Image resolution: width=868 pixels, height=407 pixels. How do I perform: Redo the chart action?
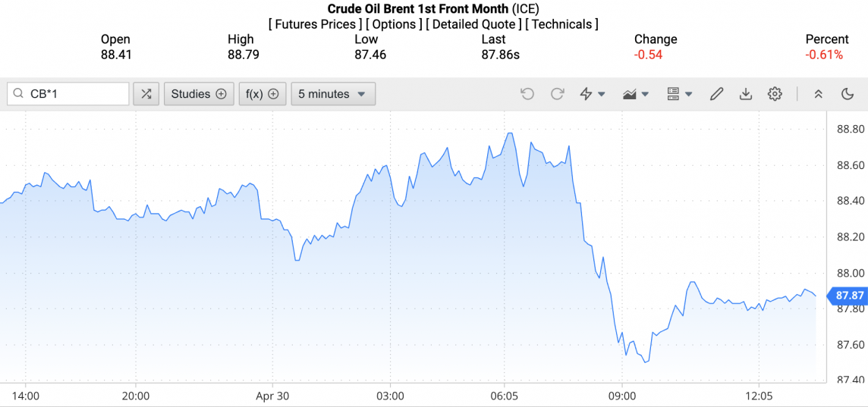[x=557, y=94]
